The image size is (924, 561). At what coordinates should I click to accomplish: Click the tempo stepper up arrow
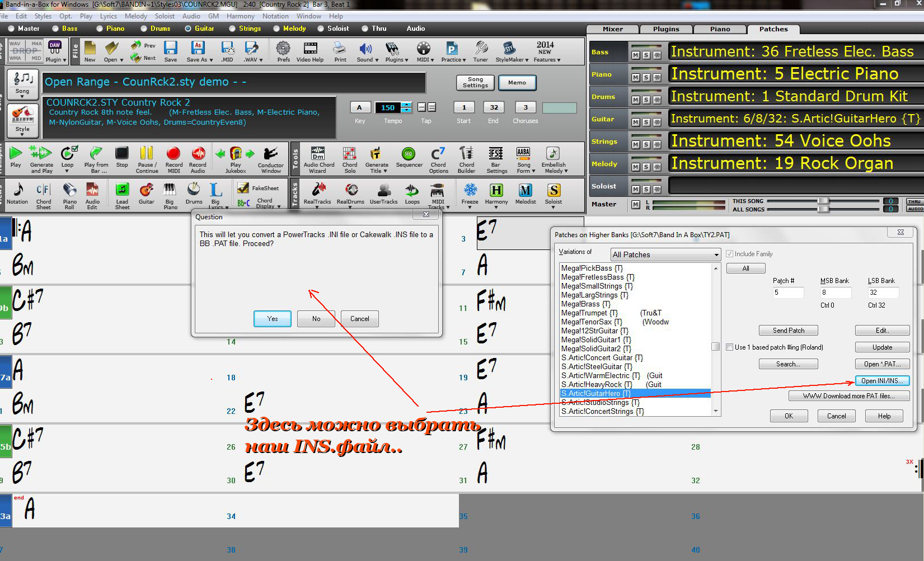coord(407,105)
